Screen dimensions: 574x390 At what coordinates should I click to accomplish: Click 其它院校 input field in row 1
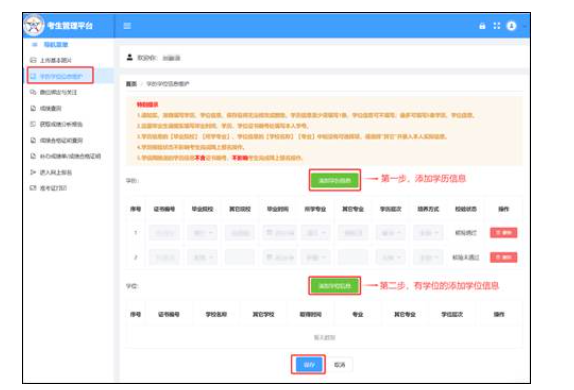coord(240,233)
